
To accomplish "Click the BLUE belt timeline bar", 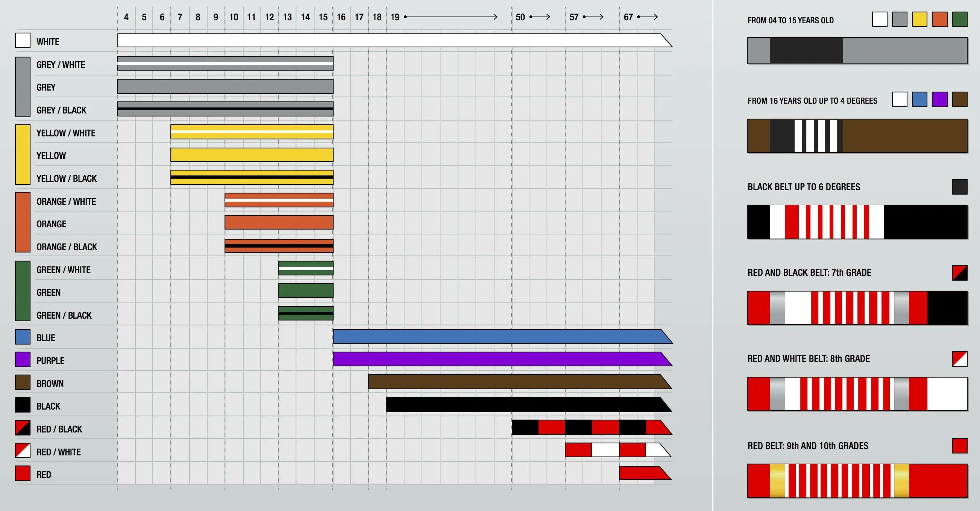I will (x=502, y=337).
